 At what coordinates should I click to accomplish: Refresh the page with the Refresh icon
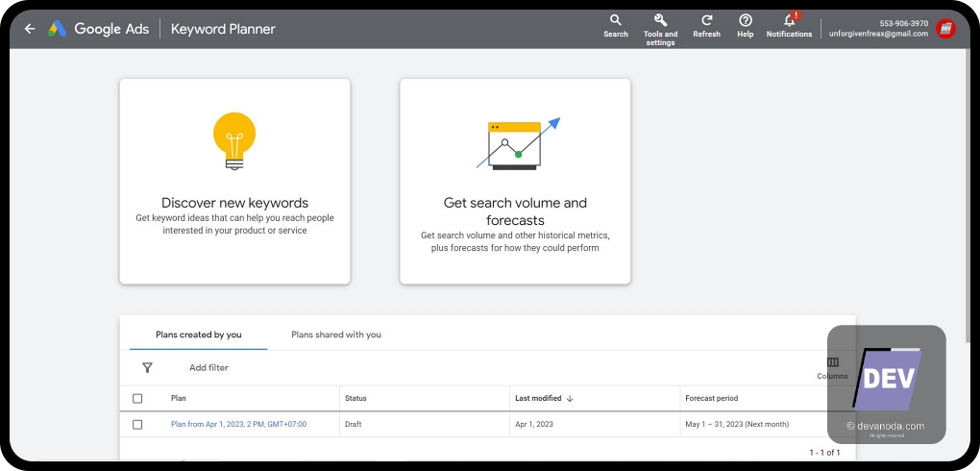tap(707, 26)
